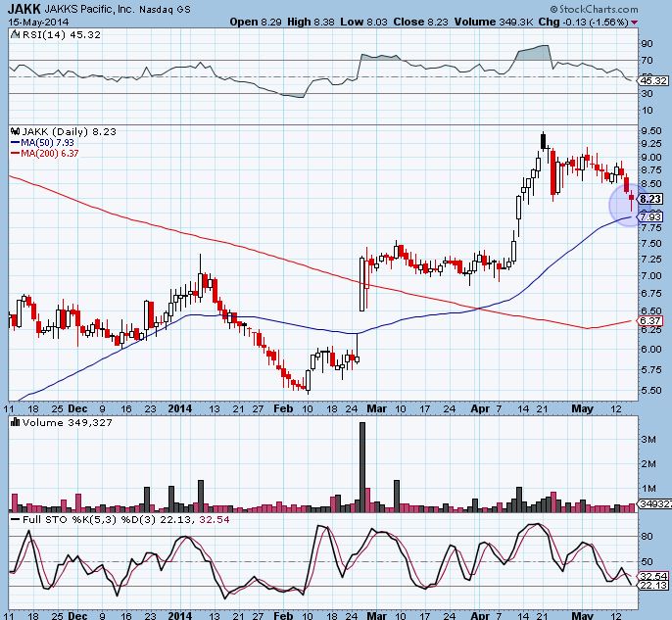The width and height of the screenshot is (672, 620).
Task: Click the last red candlestick at 8.23
Action: (x=631, y=201)
